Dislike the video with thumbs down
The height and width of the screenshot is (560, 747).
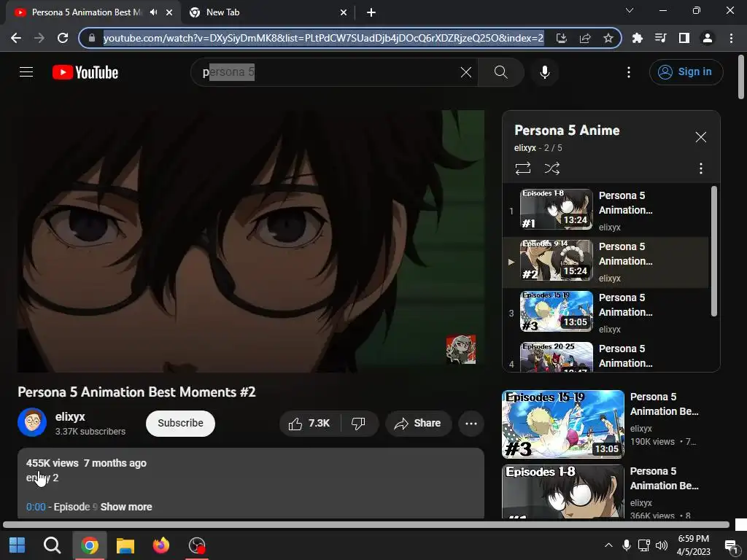click(x=359, y=424)
